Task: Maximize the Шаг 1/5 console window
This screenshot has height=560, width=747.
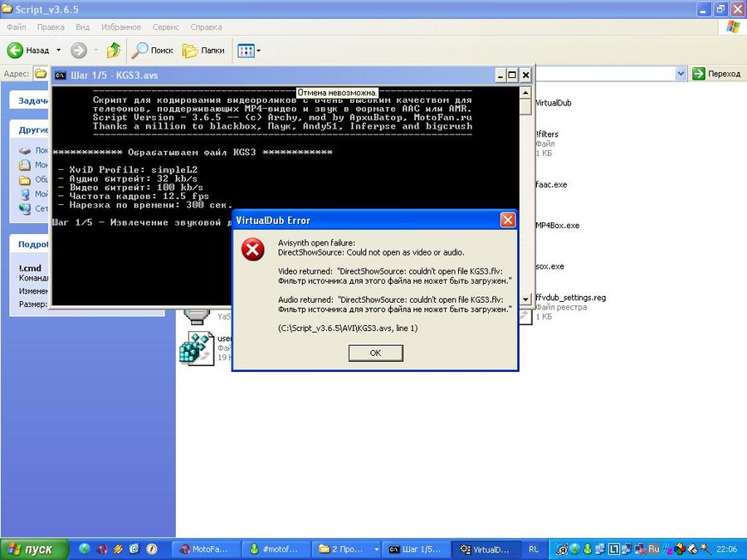Action: point(512,75)
